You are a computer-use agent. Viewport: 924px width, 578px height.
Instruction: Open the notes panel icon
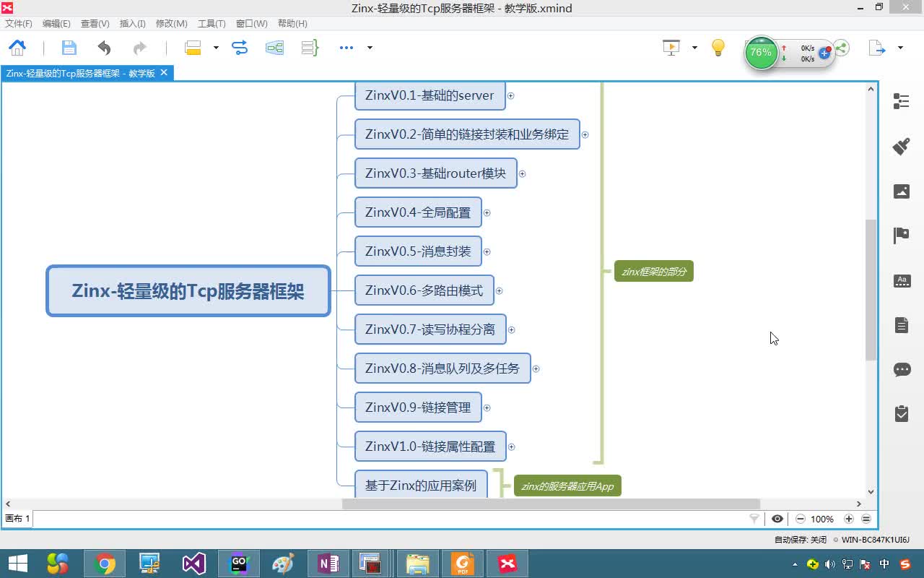(x=902, y=325)
